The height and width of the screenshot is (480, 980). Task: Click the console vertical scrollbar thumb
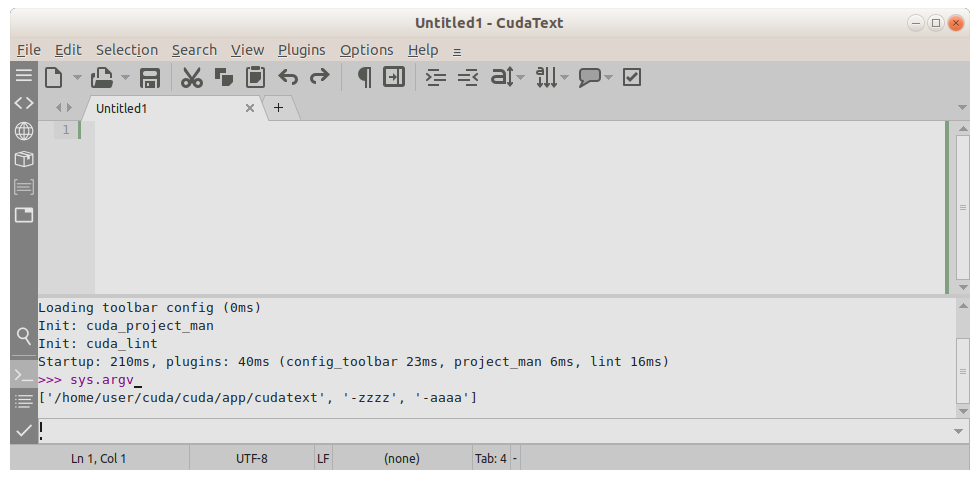[962, 371]
